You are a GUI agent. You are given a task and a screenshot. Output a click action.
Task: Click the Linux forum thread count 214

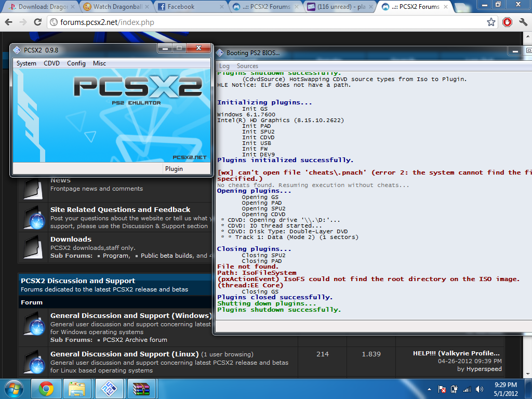coord(322,354)
